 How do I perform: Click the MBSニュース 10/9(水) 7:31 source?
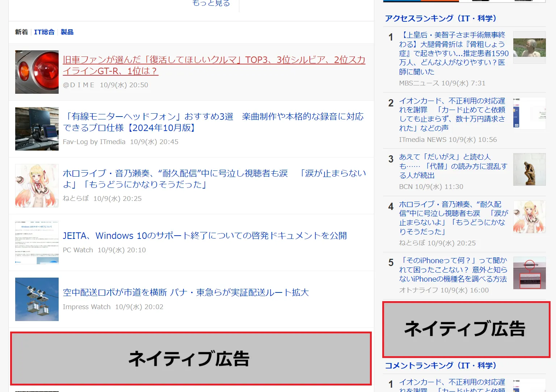pyautogui.click(x=442, y=83)
